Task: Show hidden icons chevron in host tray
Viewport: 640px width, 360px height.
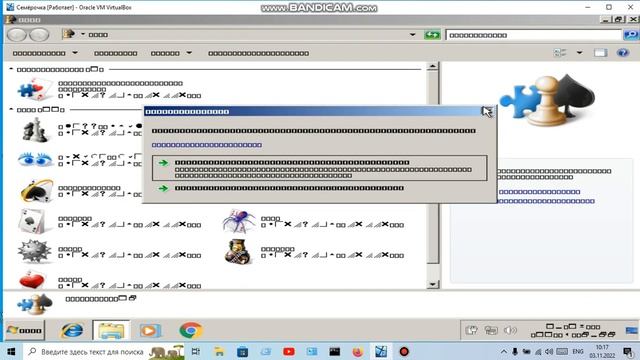Action: [x=504, y=351]
